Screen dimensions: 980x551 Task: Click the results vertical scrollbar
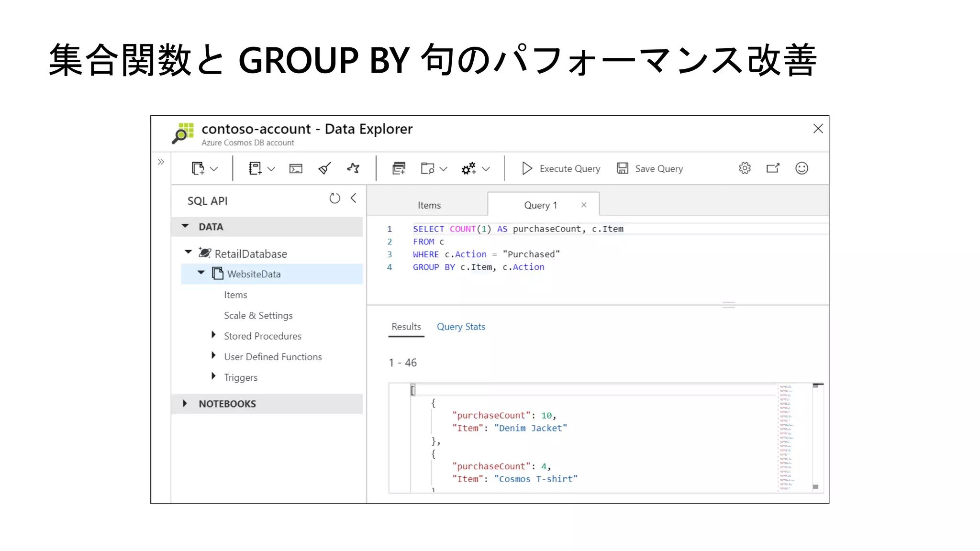pos(818,437)
